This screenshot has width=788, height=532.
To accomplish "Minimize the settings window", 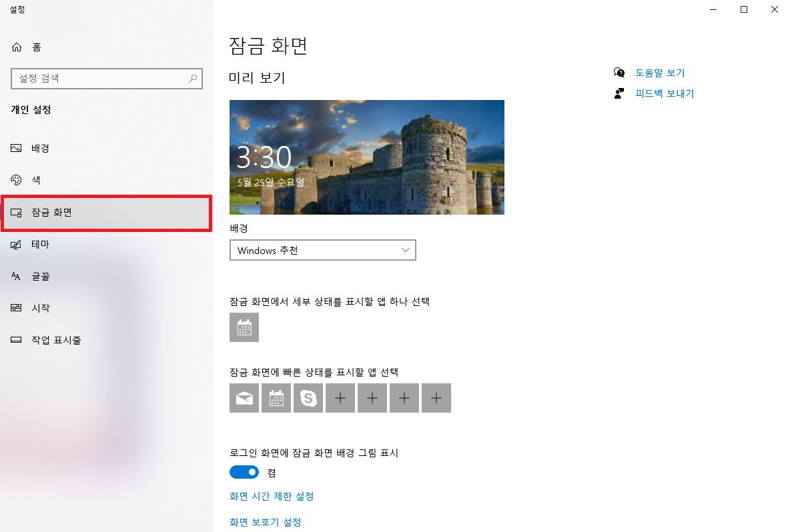I will (713, 9).
